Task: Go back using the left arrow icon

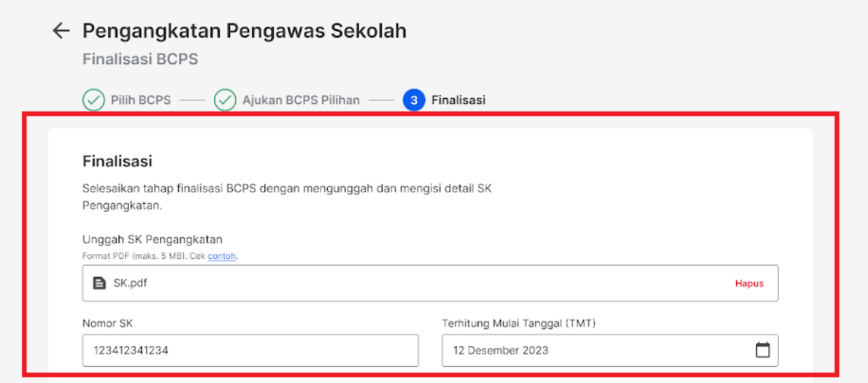Action: [61, 31]
